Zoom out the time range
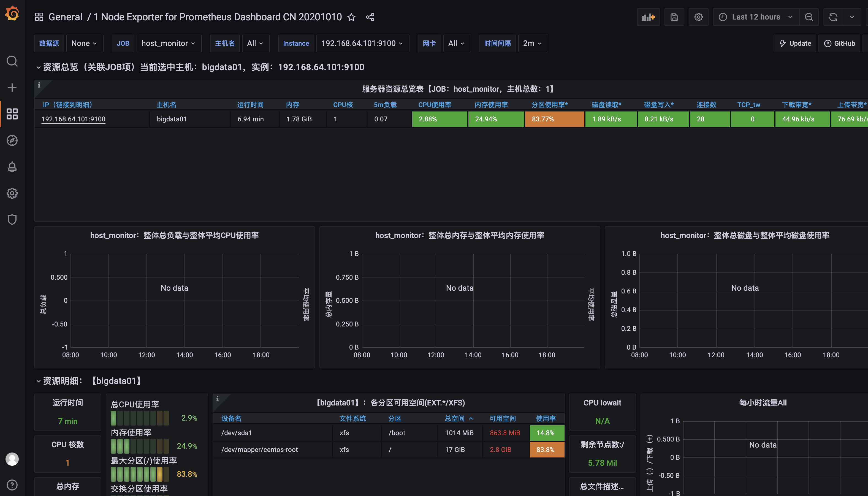The width and height of the screenshot is (868, 496). [x=809, y=17]
